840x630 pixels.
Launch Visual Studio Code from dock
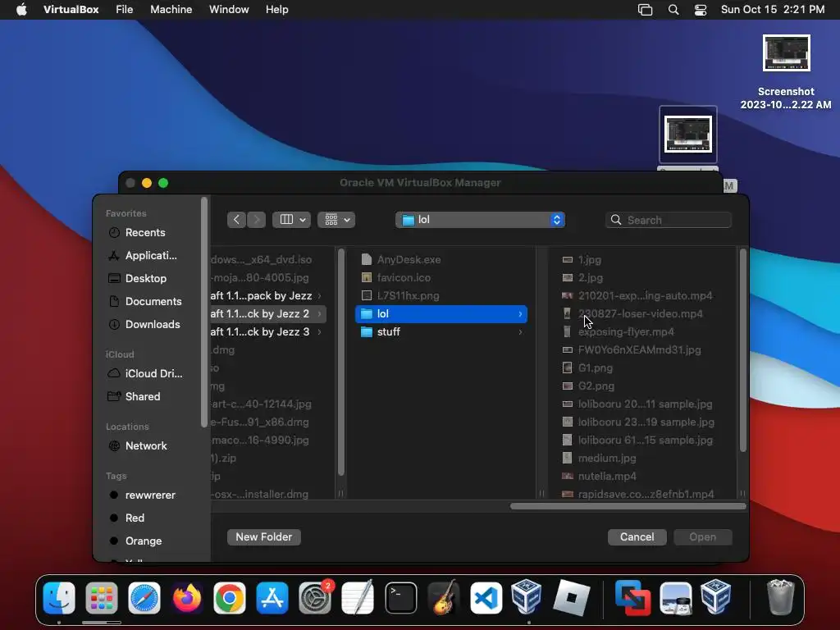pyautogui.click(x=486, y=598)
